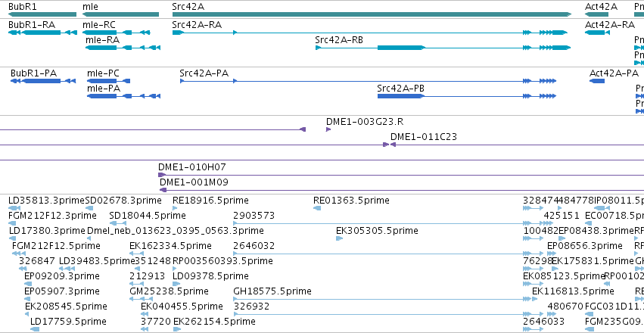Select the GH18575.5prime EST feature
The width and height of the screenshot is (644, 333).
coord(272,290)
